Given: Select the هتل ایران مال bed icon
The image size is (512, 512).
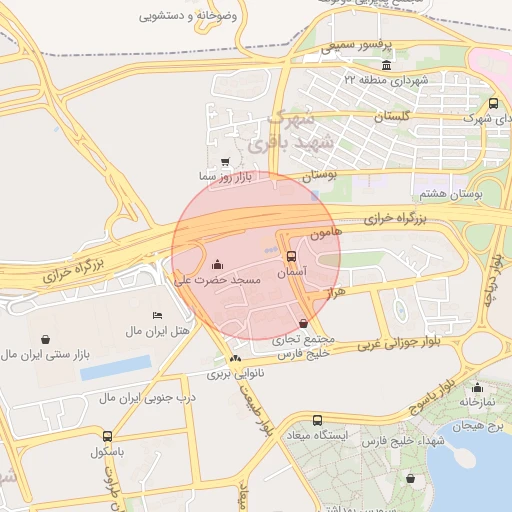Looking at the screenshot, I should point(157,315).
